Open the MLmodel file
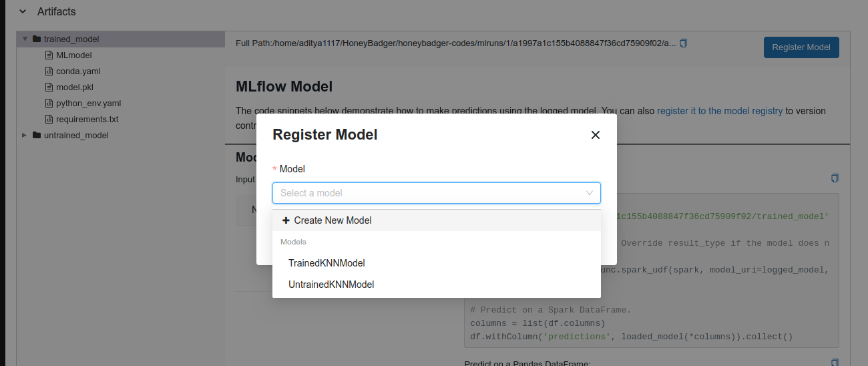868x366 pixels. pyautogui.click(x=74, y=55)
